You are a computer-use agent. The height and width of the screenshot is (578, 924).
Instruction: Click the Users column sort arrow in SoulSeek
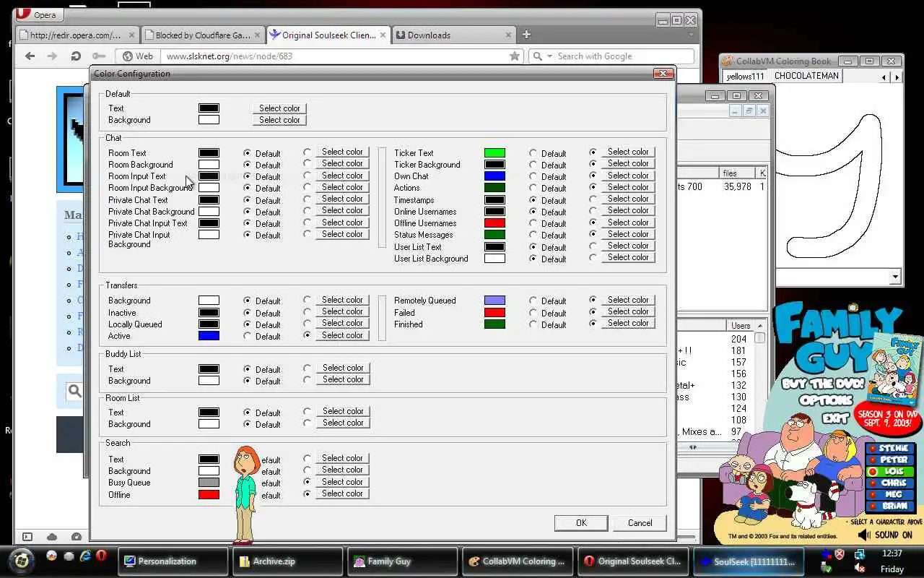(759, 326)
